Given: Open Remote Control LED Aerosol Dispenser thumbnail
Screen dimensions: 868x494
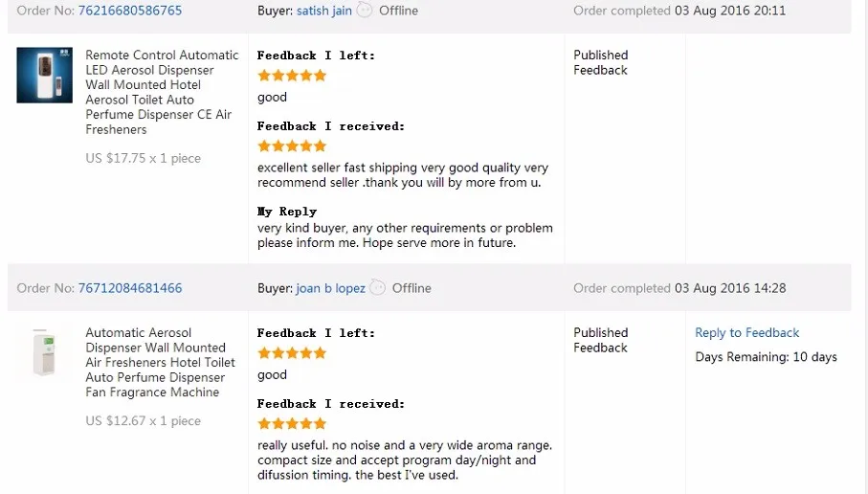Looking at the screenshot, I should (44, 75).
